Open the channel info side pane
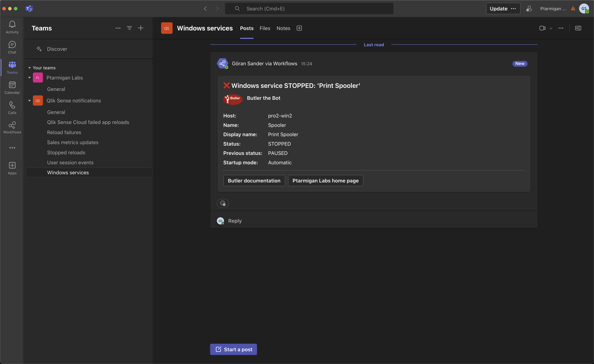The width and height of the screenshot is (594, 364). (578, 28)
